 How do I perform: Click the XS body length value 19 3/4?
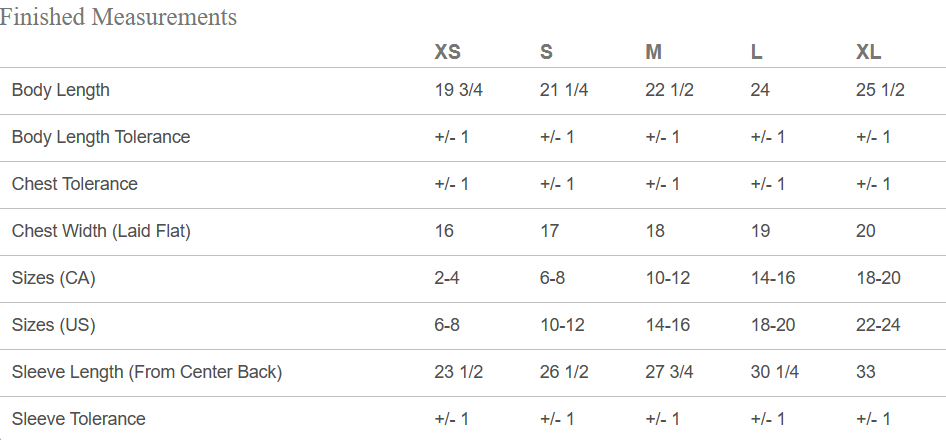[x=459, y=90]
